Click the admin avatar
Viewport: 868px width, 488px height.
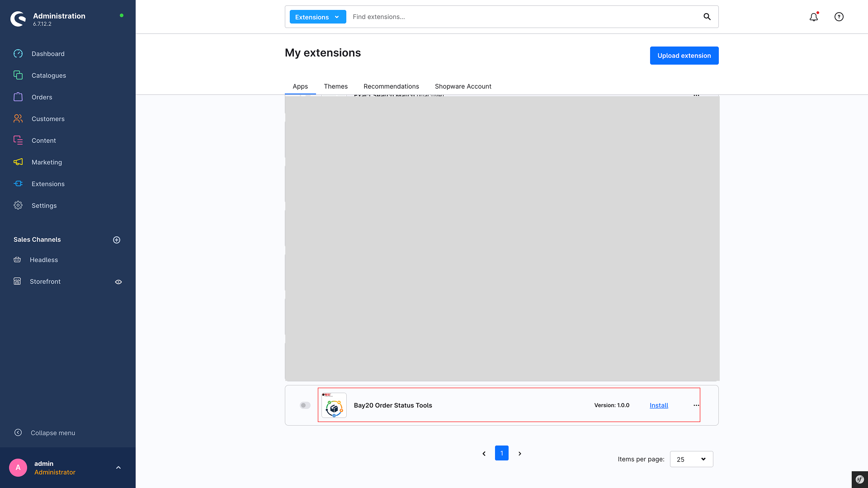click(x=18, y=468)
